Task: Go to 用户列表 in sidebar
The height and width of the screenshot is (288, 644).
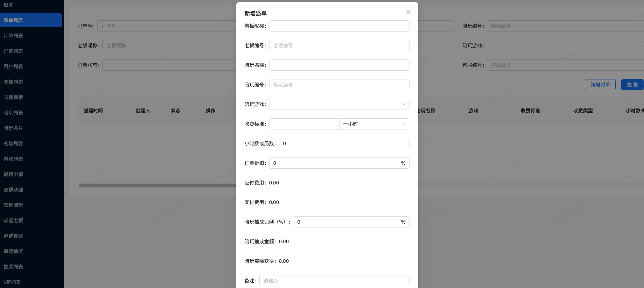Action: (x=13, y=66)
